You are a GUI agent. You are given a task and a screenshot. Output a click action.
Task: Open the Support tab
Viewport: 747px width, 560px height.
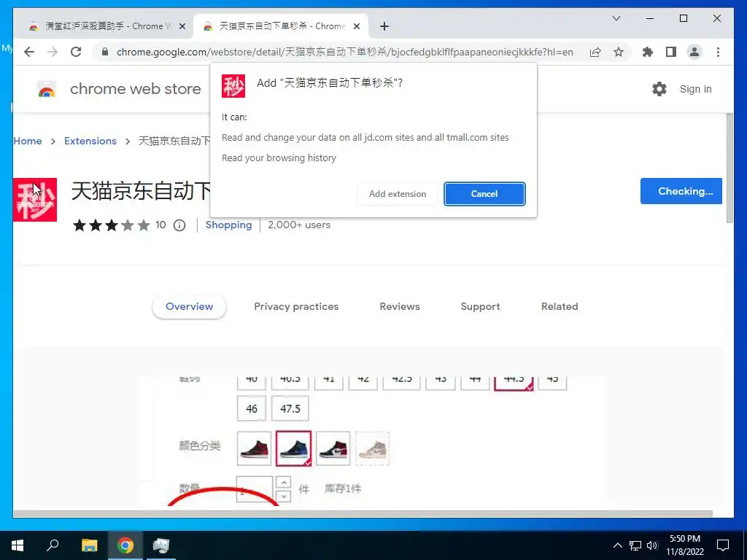click(480, 307)
